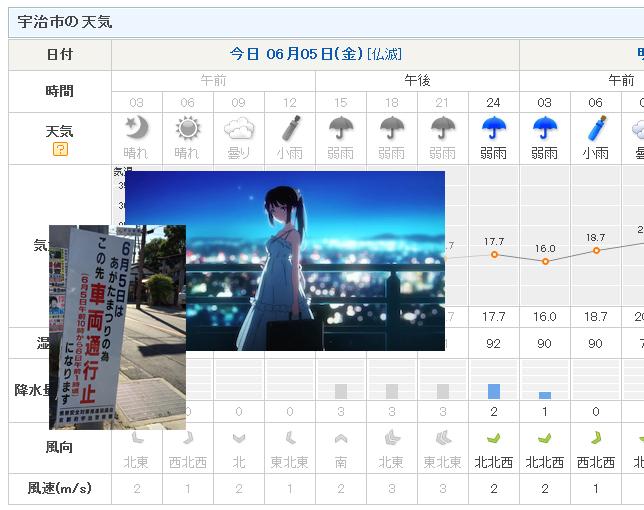Click the grey 小雨 label at 12
The image size is (644, 510).
pyautogui.click(x=290, y=154)
